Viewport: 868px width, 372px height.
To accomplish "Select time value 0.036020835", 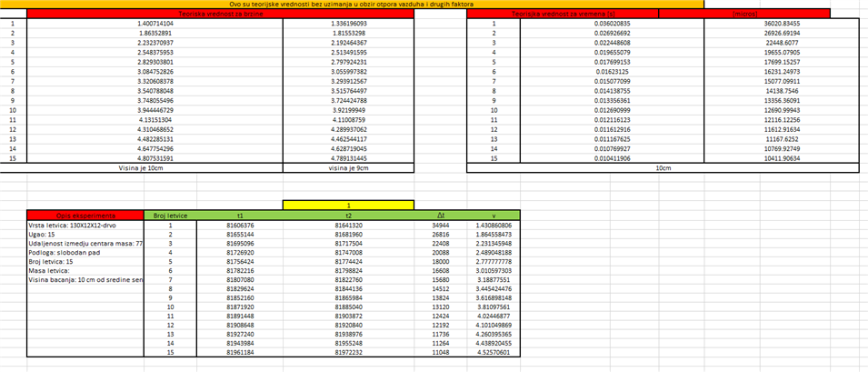I will point(612,24).
